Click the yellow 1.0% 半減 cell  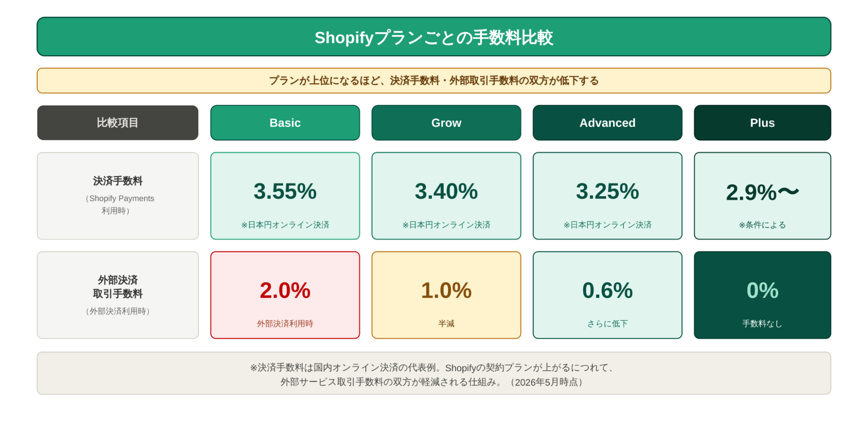point(446,295)
